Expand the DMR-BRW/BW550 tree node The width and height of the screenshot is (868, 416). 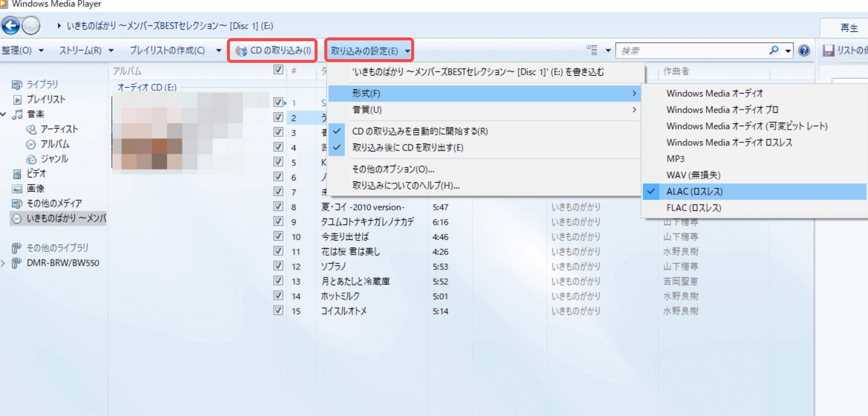click(x=3, y=263)
